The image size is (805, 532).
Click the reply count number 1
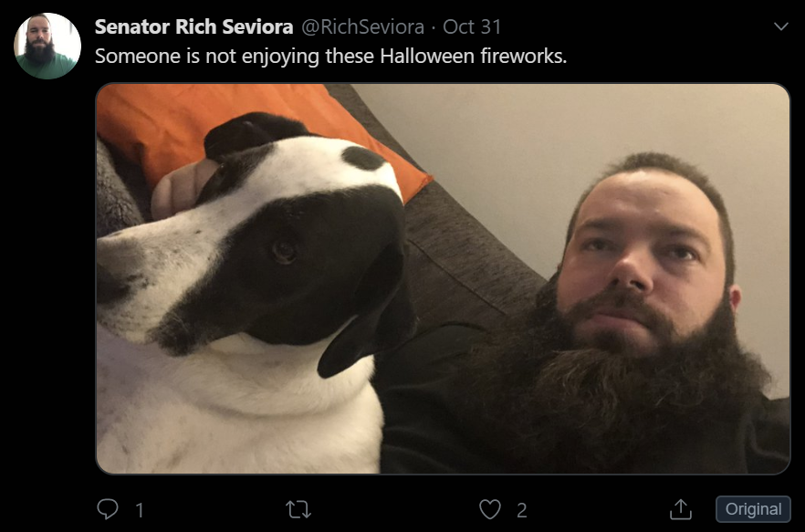(x=140, y=510)
